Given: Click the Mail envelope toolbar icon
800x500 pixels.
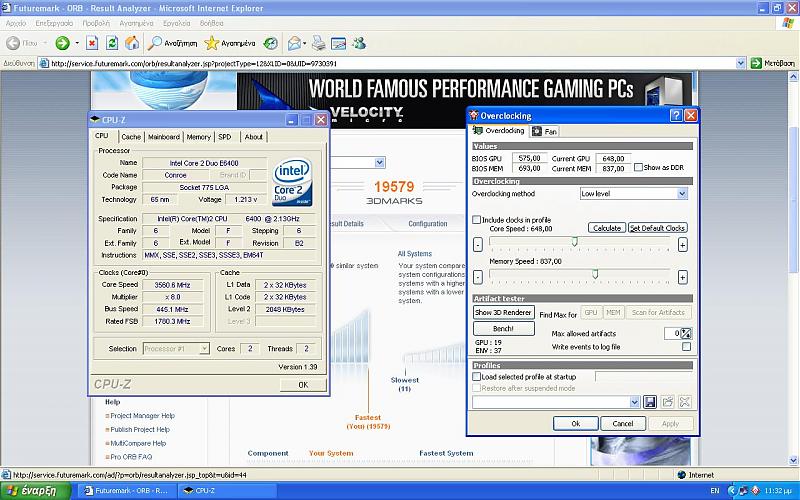Looking at the screenshot, I should click(x=294, y=43).
